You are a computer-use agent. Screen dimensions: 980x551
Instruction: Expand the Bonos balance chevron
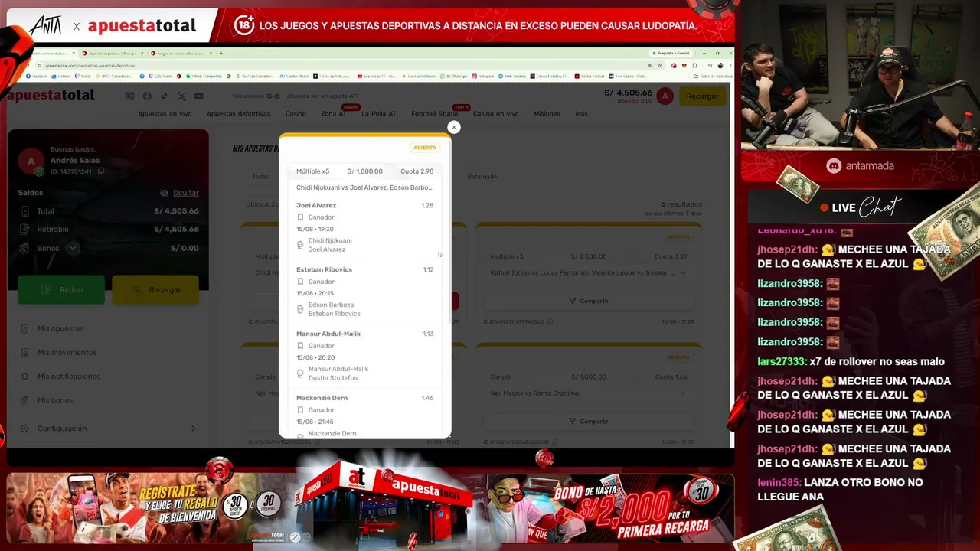pos(73,248)
